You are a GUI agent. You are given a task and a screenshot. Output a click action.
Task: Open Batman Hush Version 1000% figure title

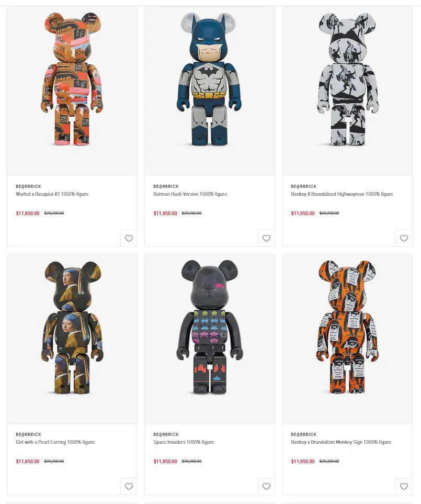click(190, 194)
